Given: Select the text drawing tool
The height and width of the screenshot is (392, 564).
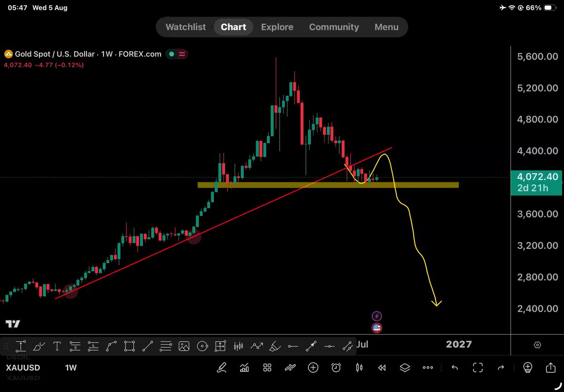Looking at the screenshot, I should [57, 346].
